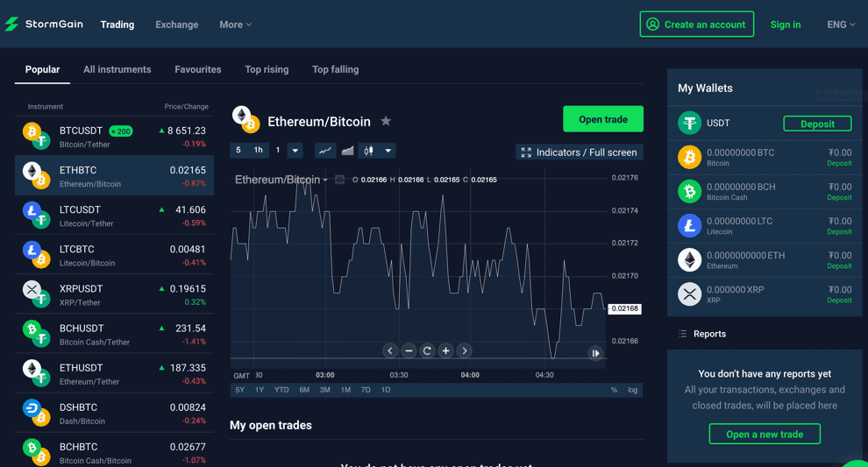Click Open a new trade button

point(765,435)
